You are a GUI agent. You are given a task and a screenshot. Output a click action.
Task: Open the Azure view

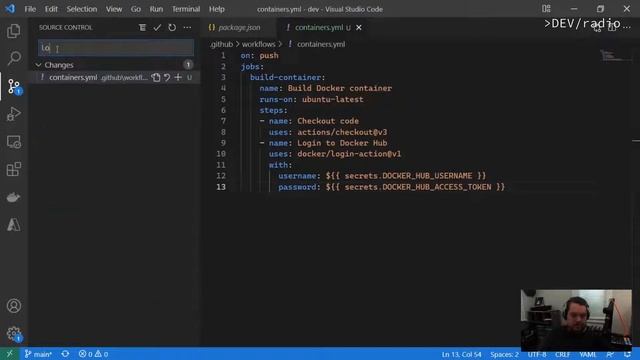pyautogui.click(x=13, y=224)
